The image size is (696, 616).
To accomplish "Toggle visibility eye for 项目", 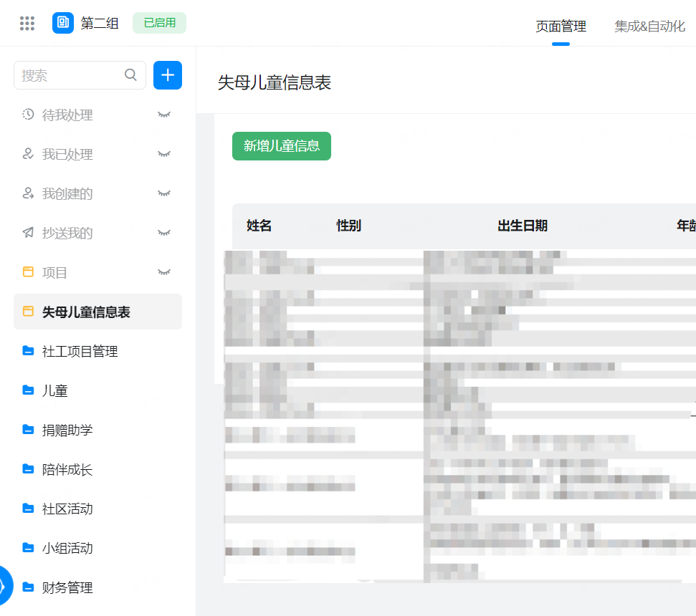I will coord(164,272).
